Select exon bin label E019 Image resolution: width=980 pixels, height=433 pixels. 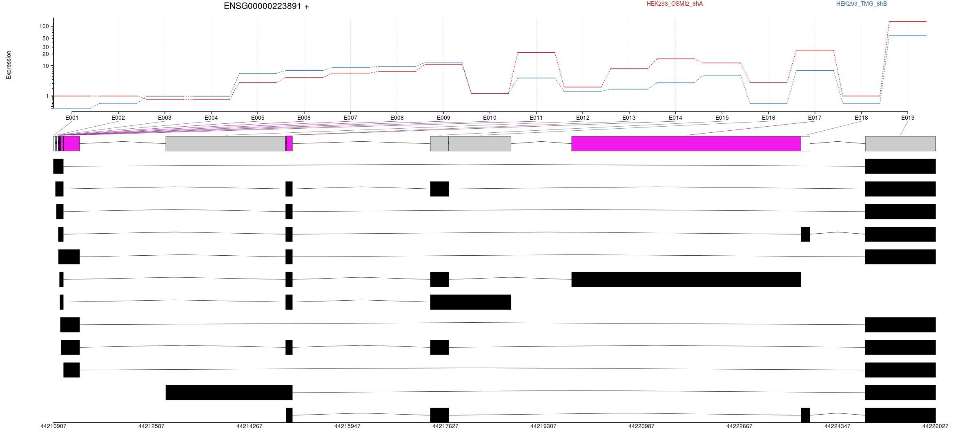pos(908,118)
